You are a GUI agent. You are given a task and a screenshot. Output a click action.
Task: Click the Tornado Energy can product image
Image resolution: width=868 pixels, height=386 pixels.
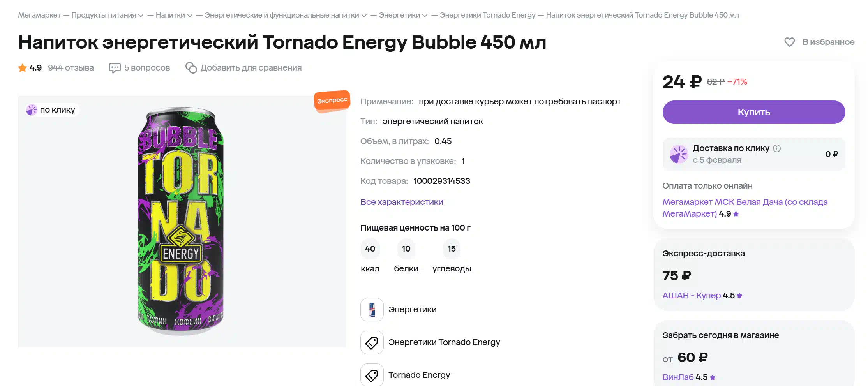(181, 220)
